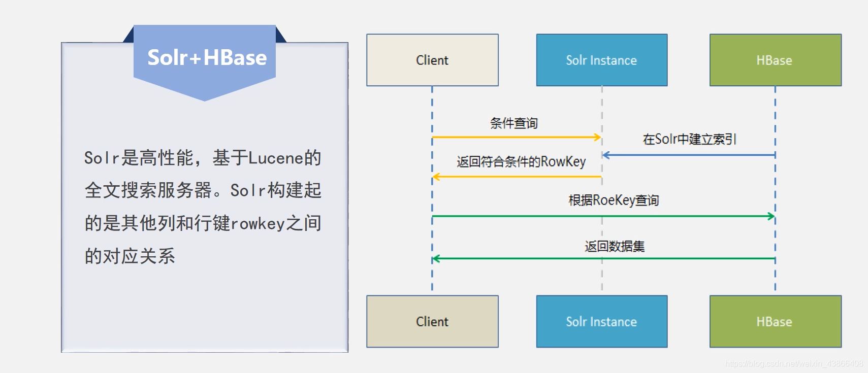The height and width of the screenshot is (373, 868).
Task: Click the bottom Solr Instance box
Action: [x=602, y=321]
